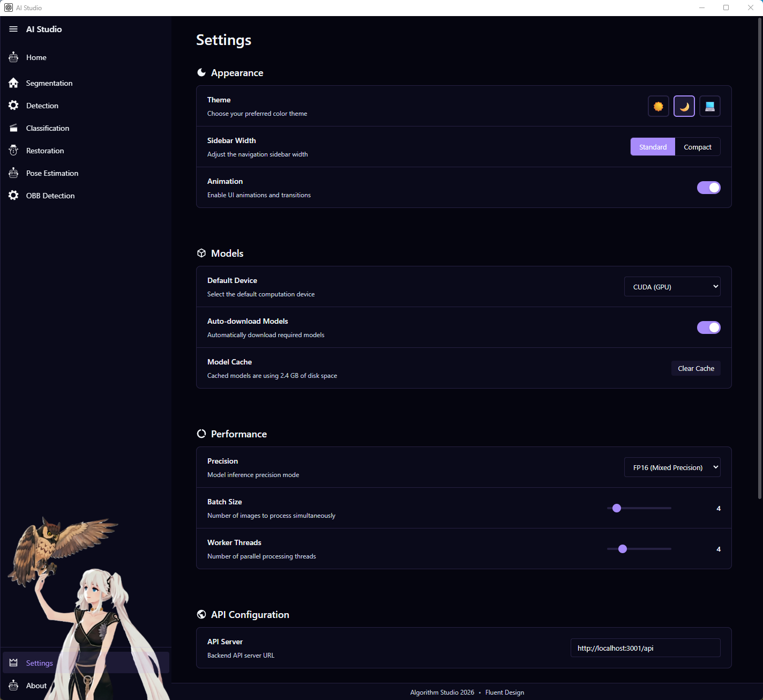763x700 pixels.
Task: Click the API Server URL input field
Action: point(645,648)
